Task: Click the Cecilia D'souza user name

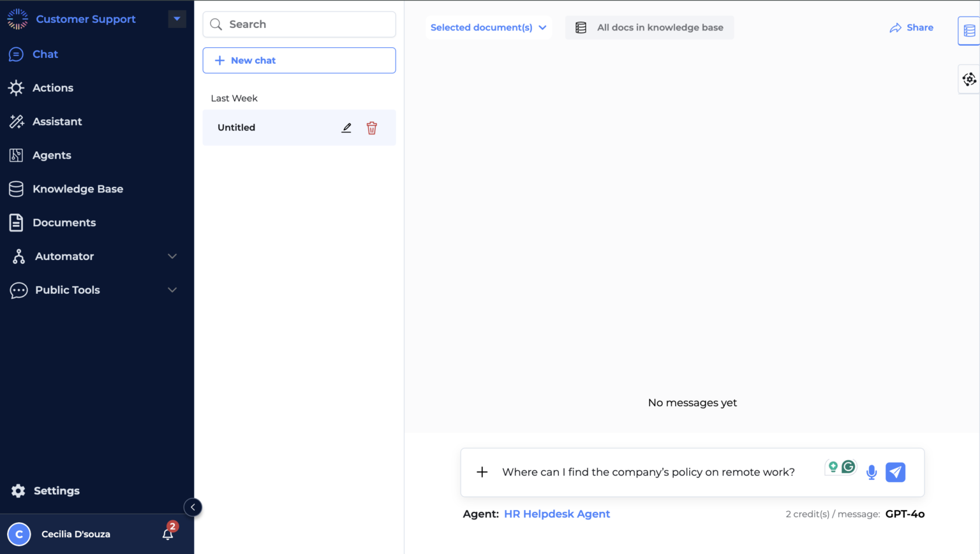Action: [x=76, y=534]
